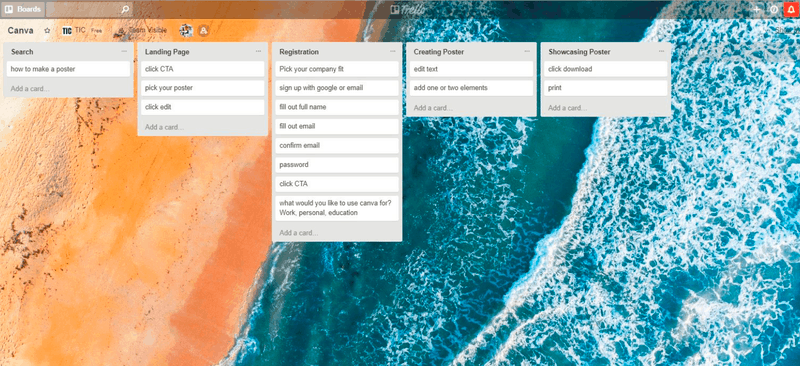Image resolution: width=800 pixels, height=366 pixels.
Task: Open the 'fill out email' card
Action: coord(337,126)
